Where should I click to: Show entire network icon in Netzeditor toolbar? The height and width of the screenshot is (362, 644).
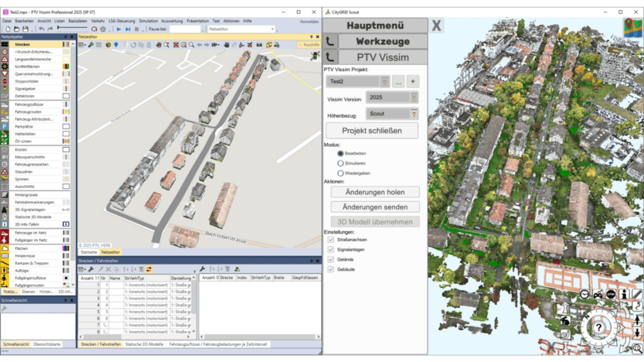point(176,45)
